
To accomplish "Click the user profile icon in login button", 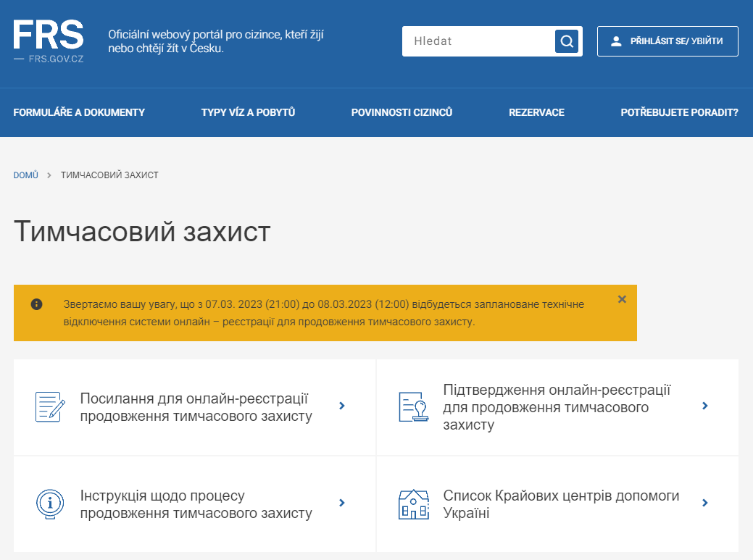I will (617, 41).
